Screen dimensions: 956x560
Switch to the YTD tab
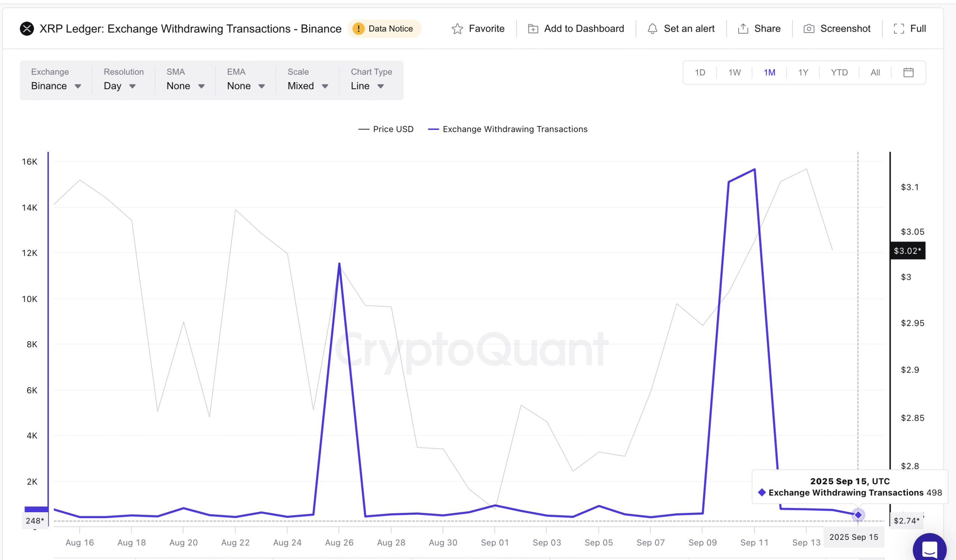coord(839,72)
